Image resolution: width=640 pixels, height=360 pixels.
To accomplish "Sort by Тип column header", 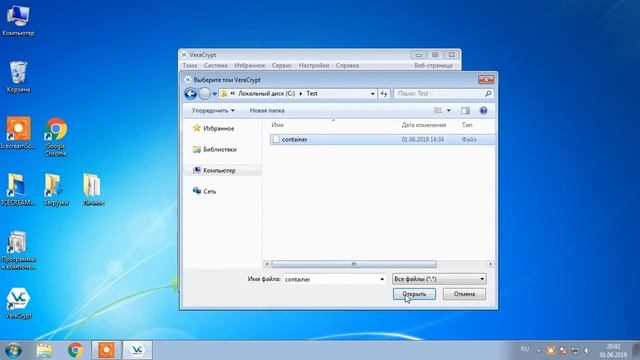I will tap(467, 125).
